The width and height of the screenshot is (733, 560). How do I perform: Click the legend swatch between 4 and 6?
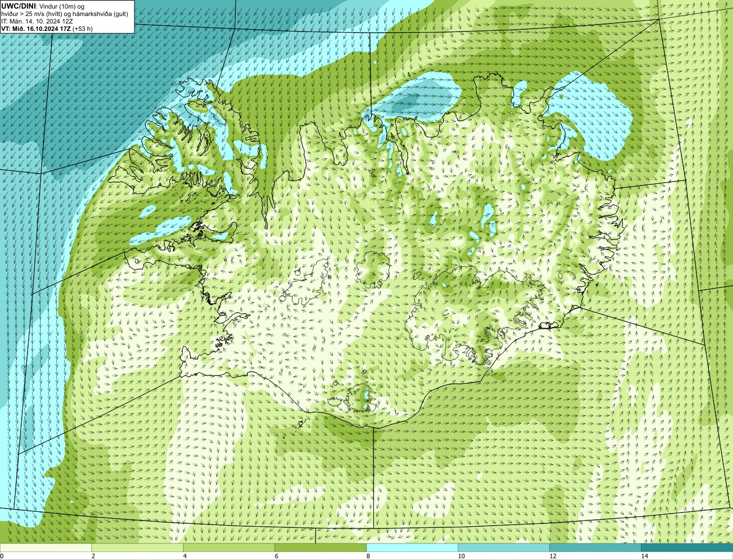pos(229,547)
